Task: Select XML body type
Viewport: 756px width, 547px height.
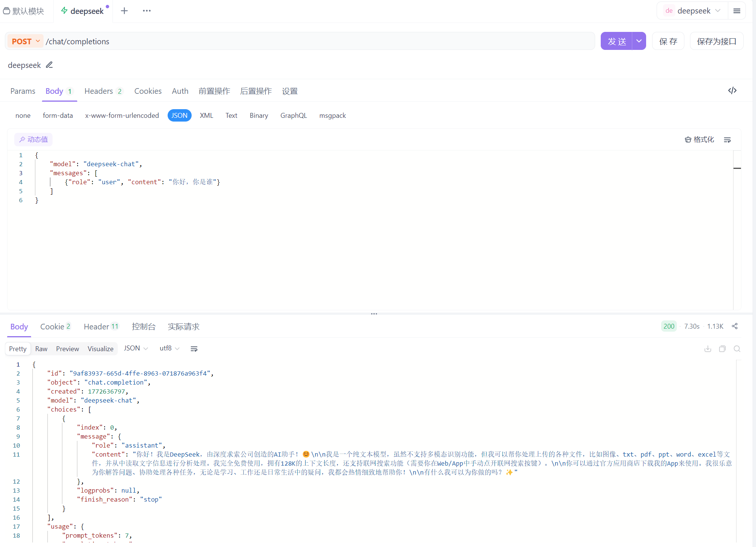Action: click(x=206, y=116)
